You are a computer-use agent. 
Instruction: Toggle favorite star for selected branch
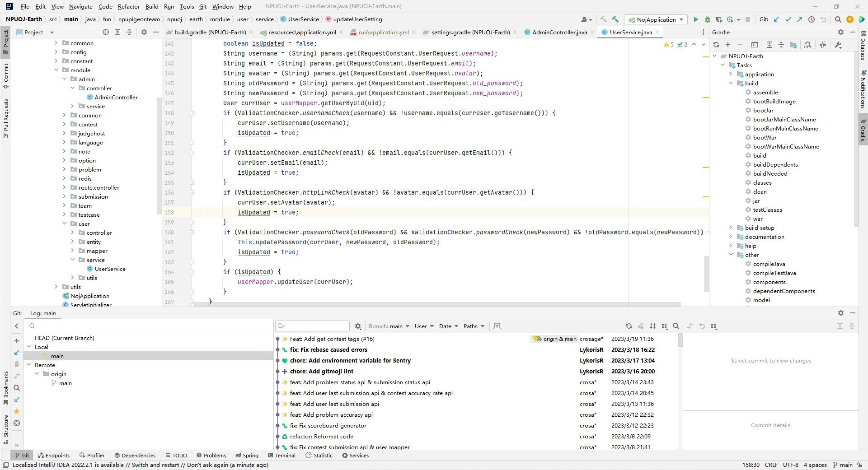17,411
